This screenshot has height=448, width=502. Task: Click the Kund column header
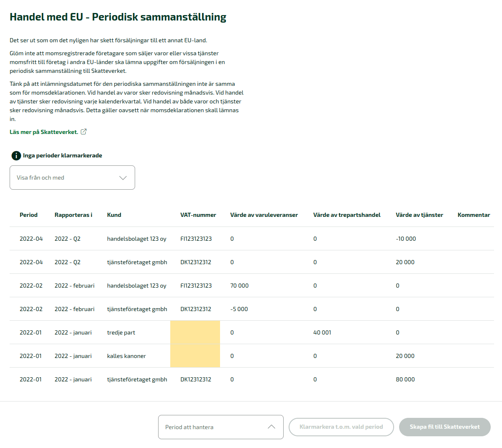tap(114, 215)
